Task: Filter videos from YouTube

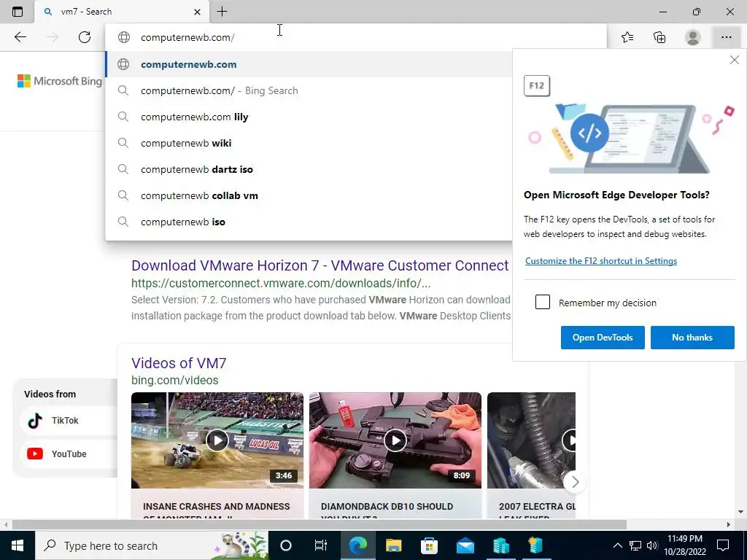Action: click(x=66, y=454)
